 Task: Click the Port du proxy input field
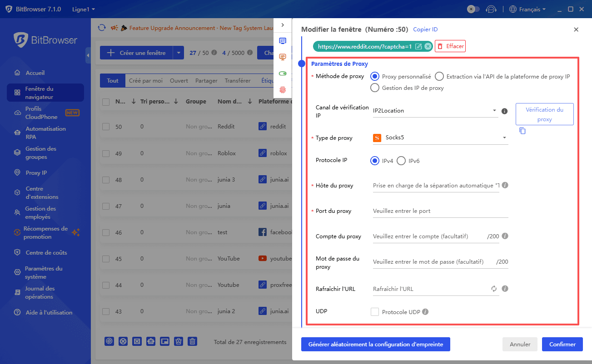440,211
